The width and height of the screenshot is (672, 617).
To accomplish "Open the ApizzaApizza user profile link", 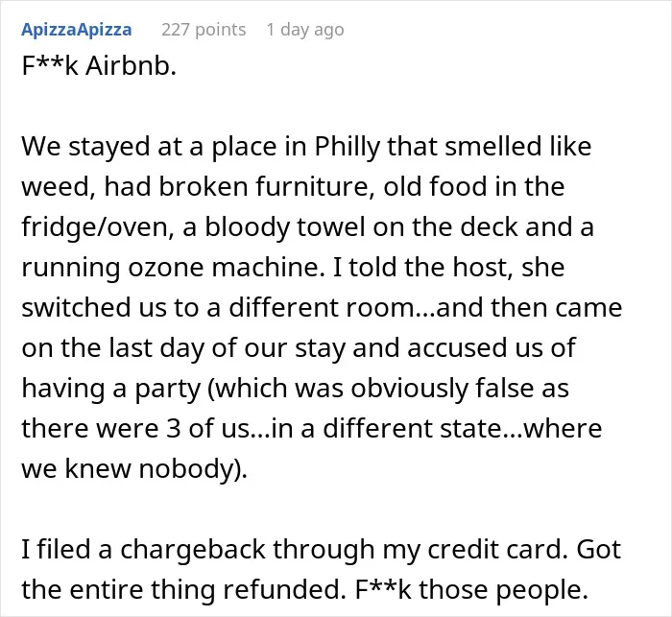I will tap(76, 30).
